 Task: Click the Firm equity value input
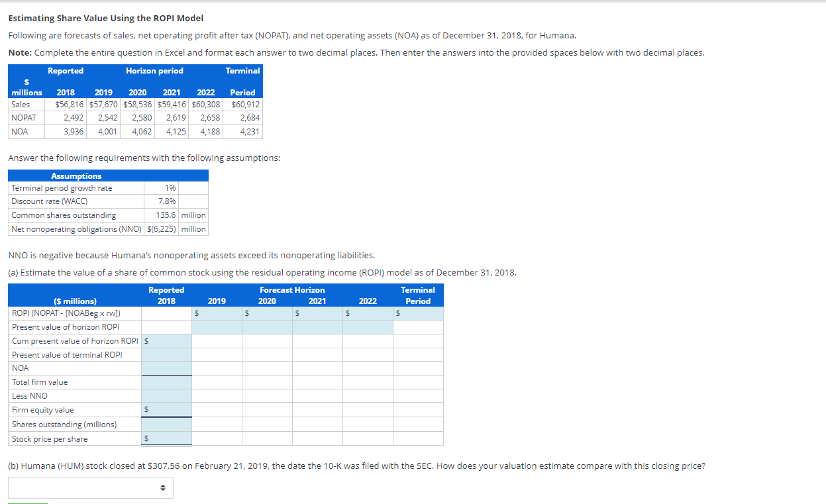tap(167, 409)
